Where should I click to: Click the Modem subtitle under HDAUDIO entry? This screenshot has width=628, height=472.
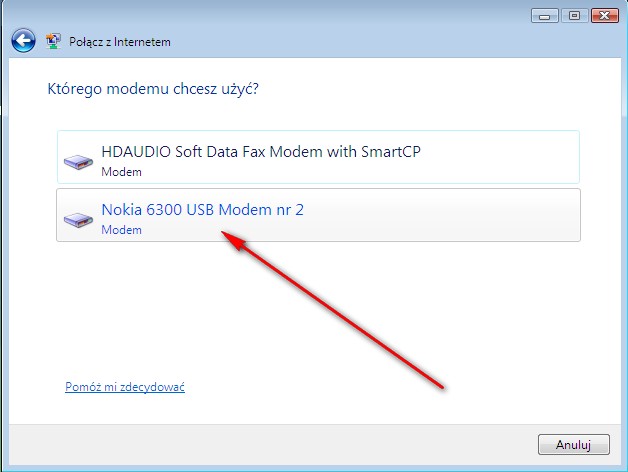click(121, 172)
